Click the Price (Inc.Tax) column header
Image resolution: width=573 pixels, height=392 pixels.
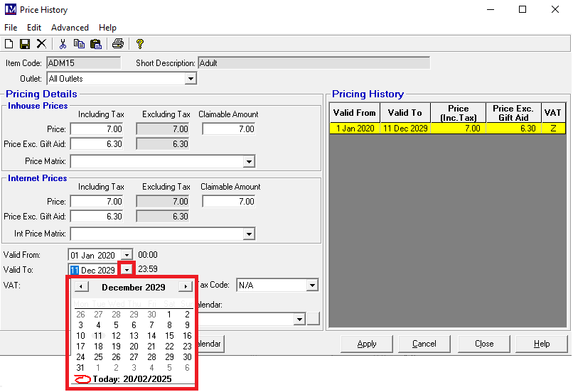click(x=459, y=113)
